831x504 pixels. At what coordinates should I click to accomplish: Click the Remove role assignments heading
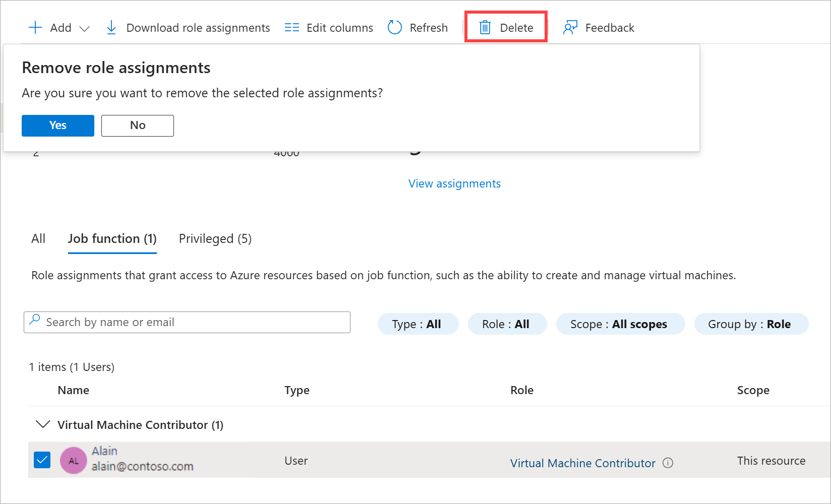click(116, 68)
